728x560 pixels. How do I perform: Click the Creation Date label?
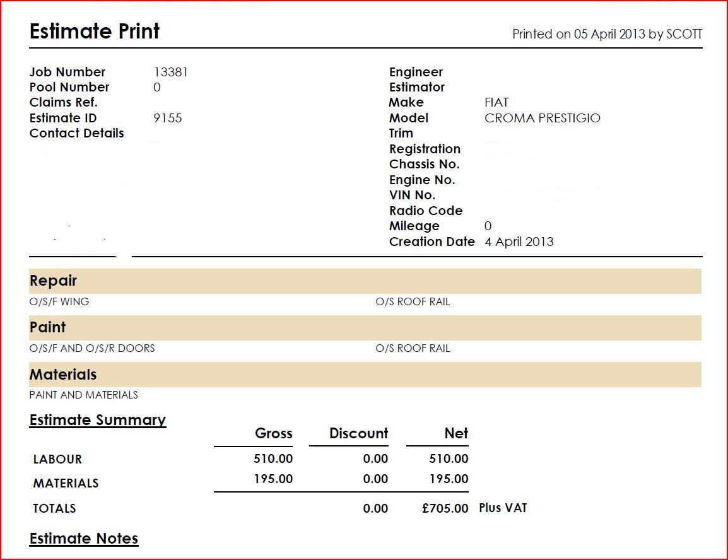[x=432, y=242]
